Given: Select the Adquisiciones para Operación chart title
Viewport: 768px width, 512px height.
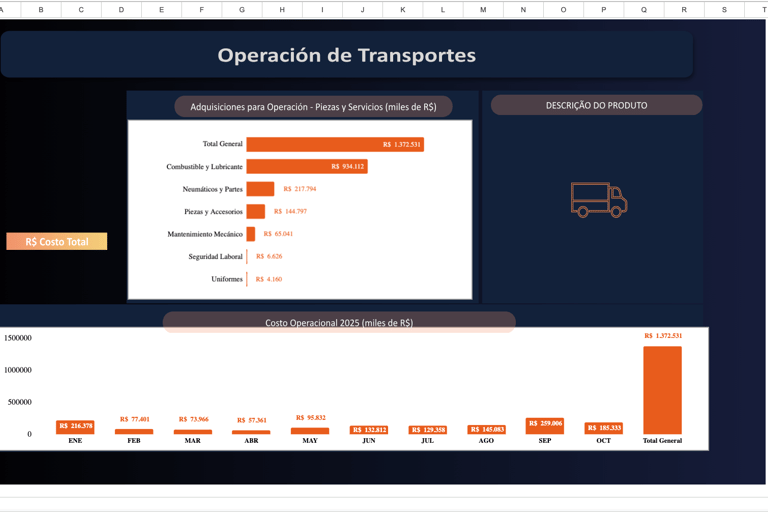Looking at the screenshot, I should point(313,107).
